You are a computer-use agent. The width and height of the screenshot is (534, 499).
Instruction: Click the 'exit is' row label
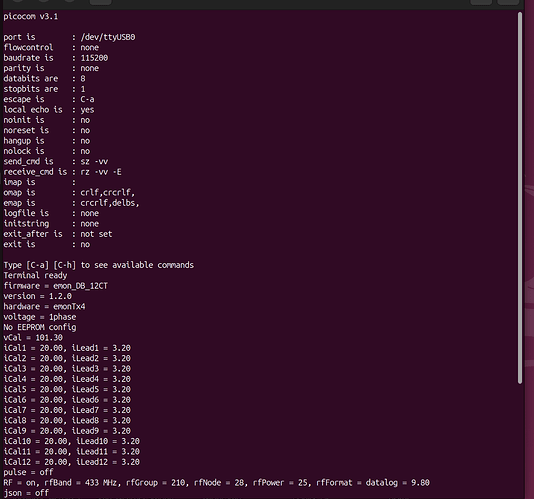coord(19,244)
